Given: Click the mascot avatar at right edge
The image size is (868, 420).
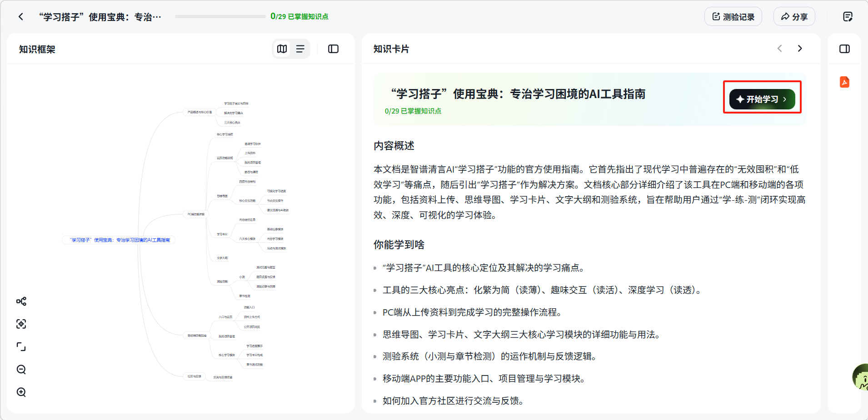Looking at the screenshot, I should coord(860,377).
